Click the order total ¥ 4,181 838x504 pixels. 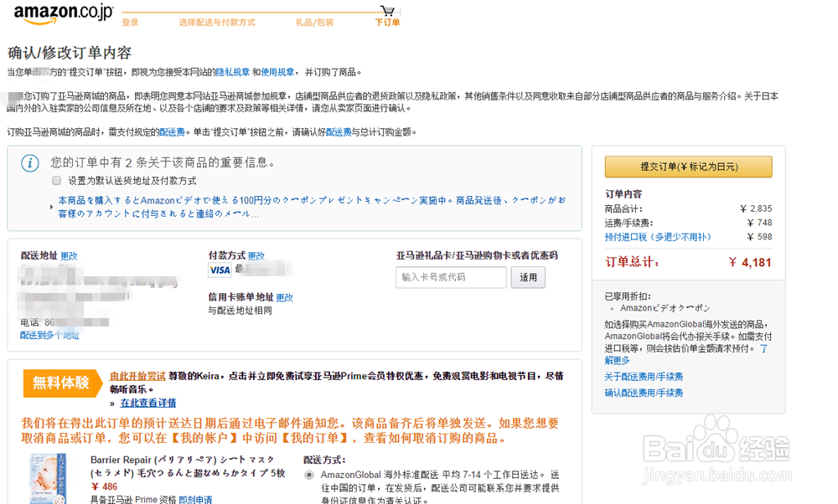750,262
